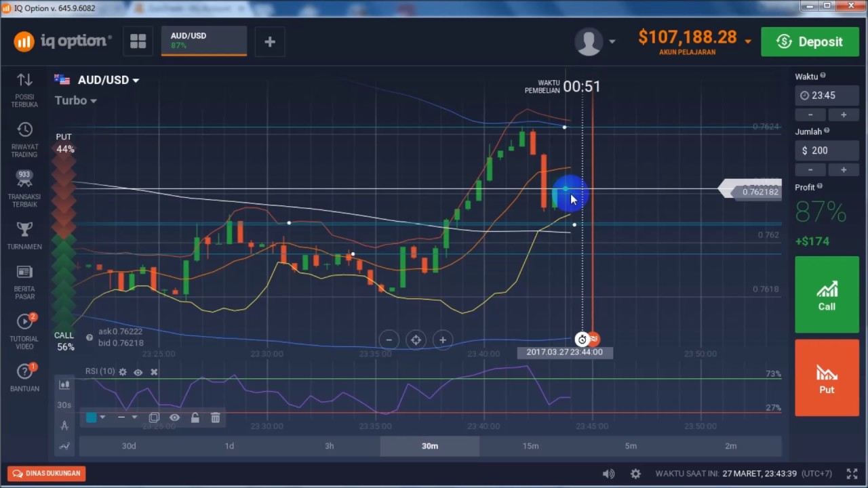868x488 pixels.
Task: Open the candlestick chart type selector
Action: [x=64, y=385]
